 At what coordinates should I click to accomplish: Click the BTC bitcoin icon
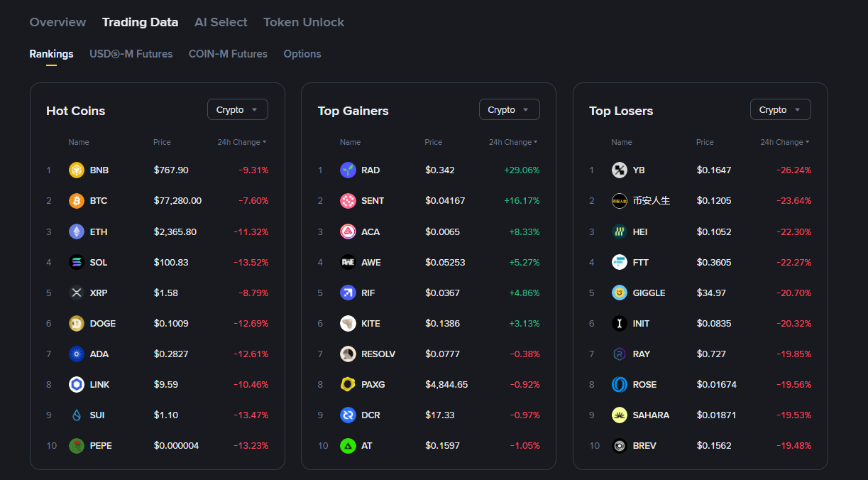pyautogui.click(x=77, y=201)
